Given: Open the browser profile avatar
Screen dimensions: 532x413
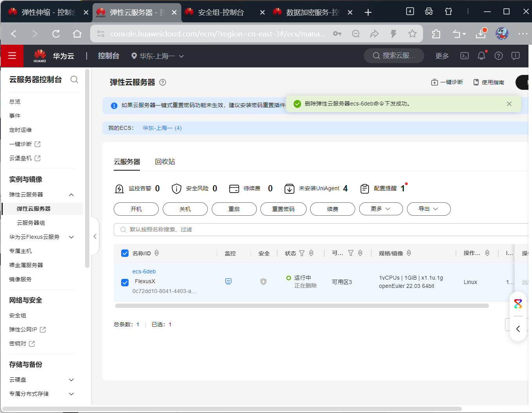Looking at the screenshot, I should (x=502, y=34).
